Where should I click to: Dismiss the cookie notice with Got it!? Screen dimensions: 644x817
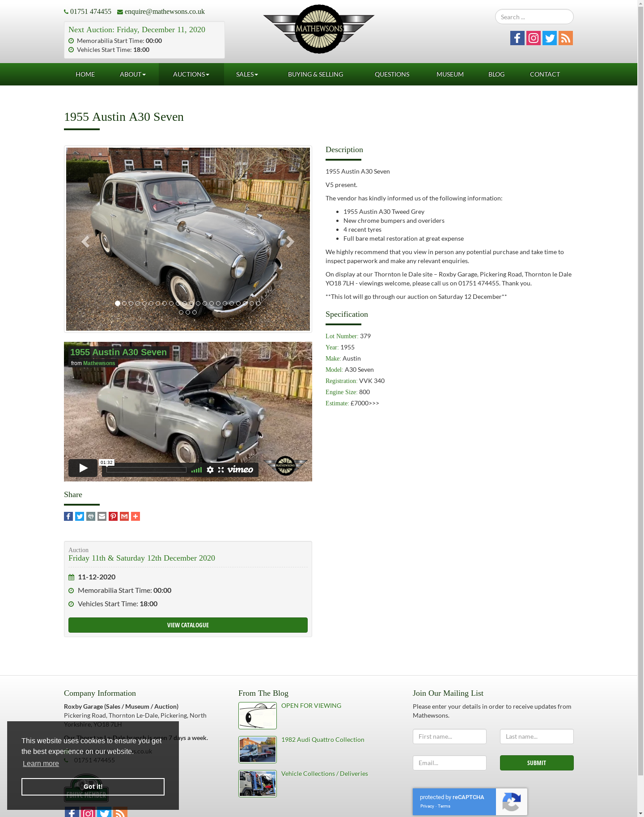(x=93, y=787)
